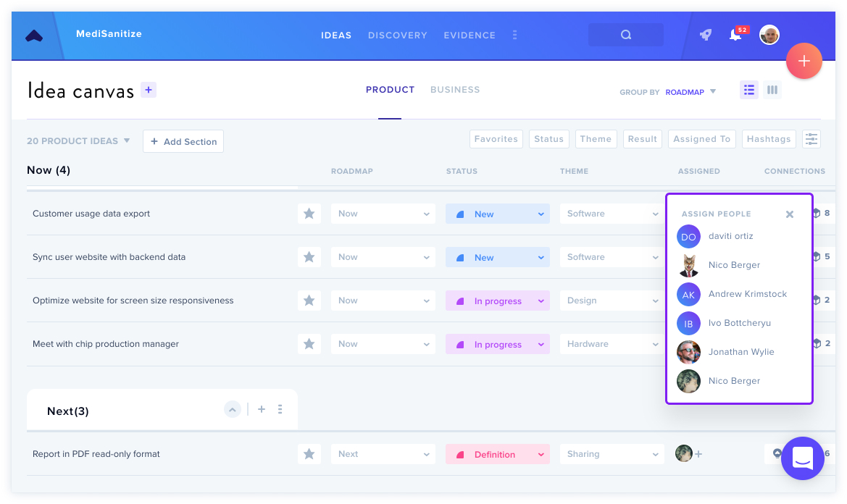The image size is (847, 504).
Task: Open the search box in the header
Action: pos(625,35)
